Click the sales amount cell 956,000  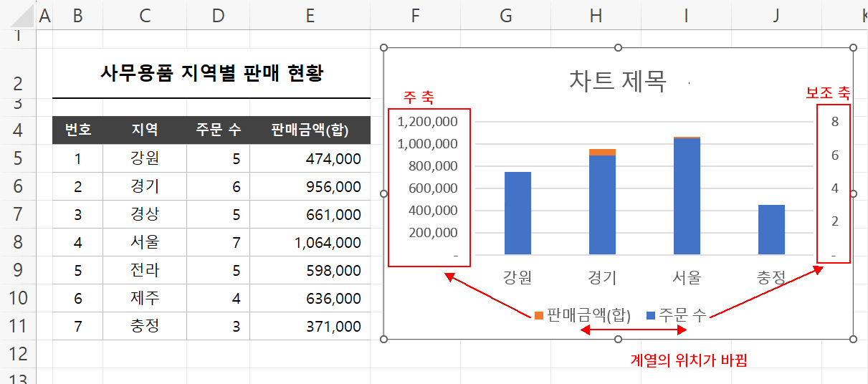pyautogui.click(x=310, y=186)
